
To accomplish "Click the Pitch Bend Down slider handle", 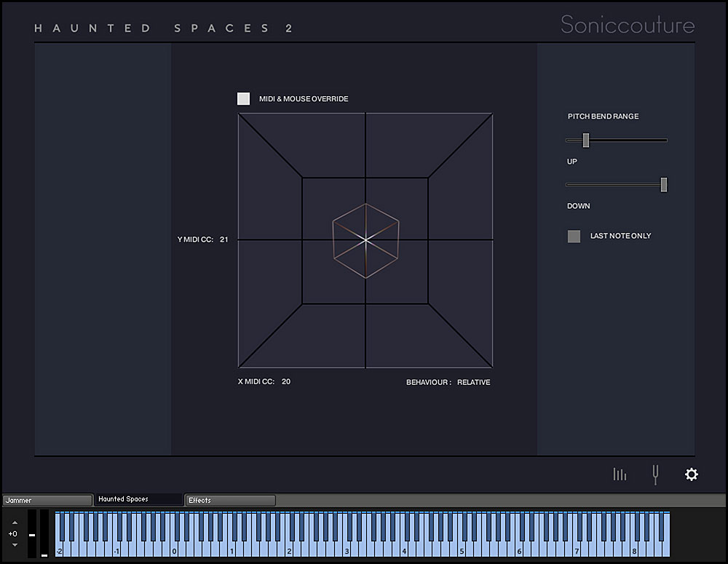I will 664,185.
